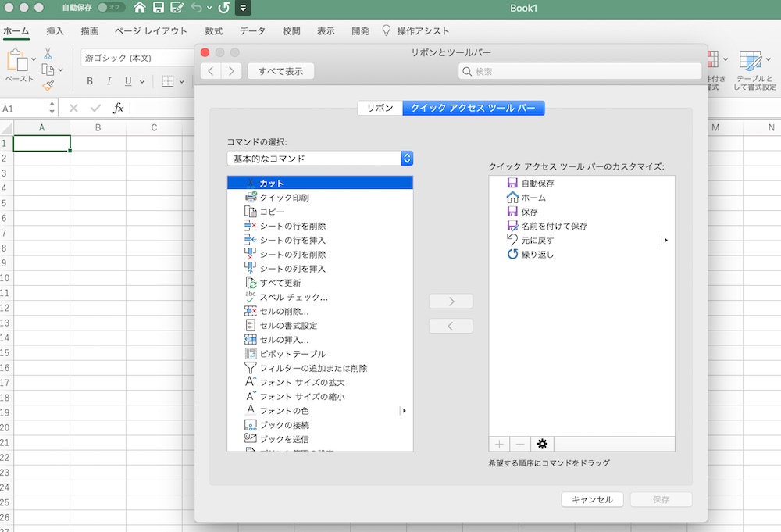Viewport: 781px width, 532px height.
Task: Click the キャンセル button
Action: tap(592, 499)
